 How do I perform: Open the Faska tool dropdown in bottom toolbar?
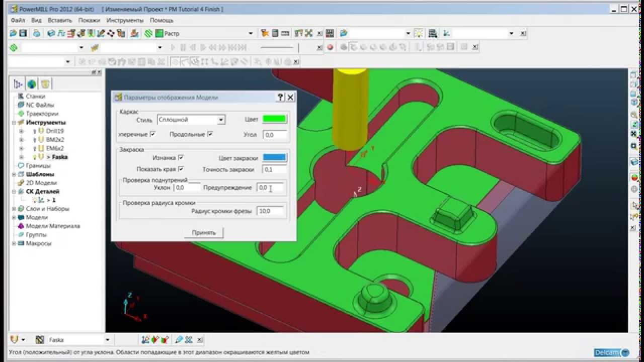pos(107,340)
